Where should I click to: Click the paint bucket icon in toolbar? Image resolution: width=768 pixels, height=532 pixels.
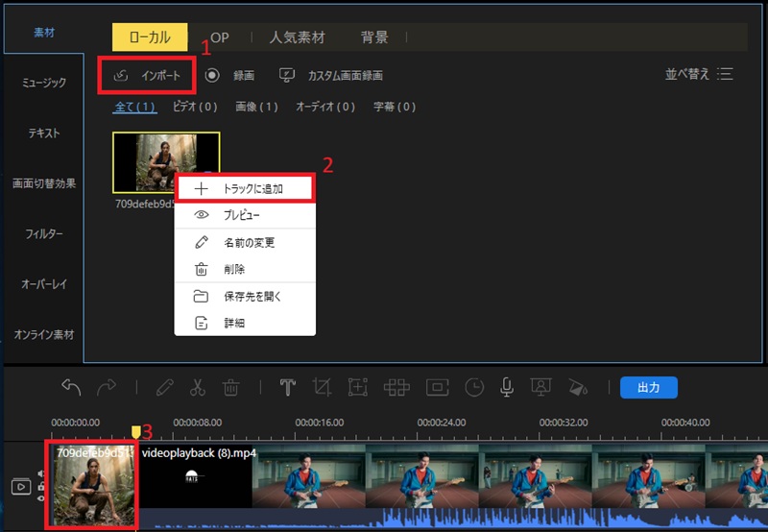578,388
